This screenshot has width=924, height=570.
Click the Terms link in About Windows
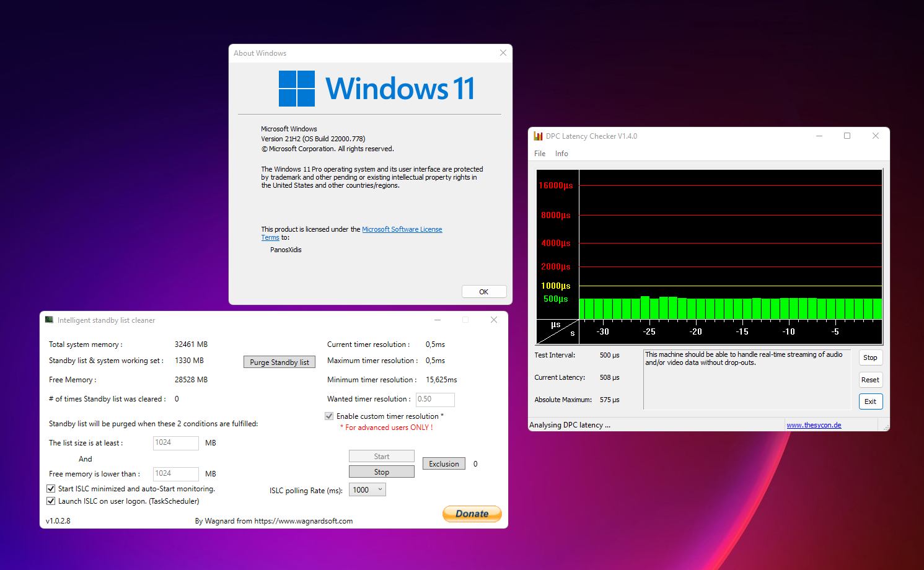click(270, 237)
